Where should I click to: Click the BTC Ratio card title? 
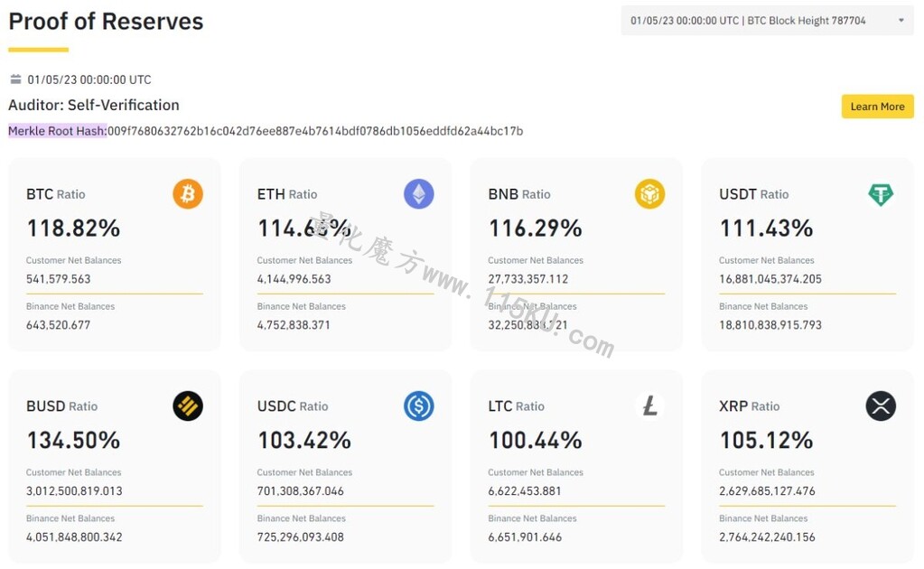click(x=56, y=194)
